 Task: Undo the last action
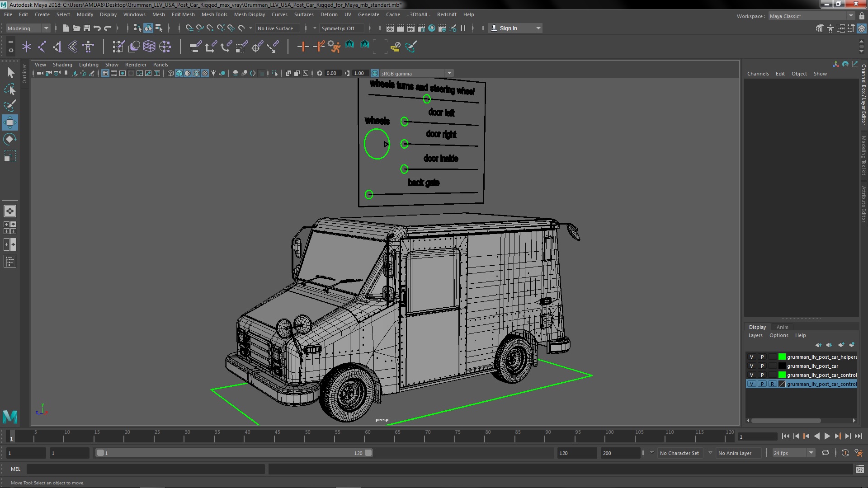(x=97, y=28)
